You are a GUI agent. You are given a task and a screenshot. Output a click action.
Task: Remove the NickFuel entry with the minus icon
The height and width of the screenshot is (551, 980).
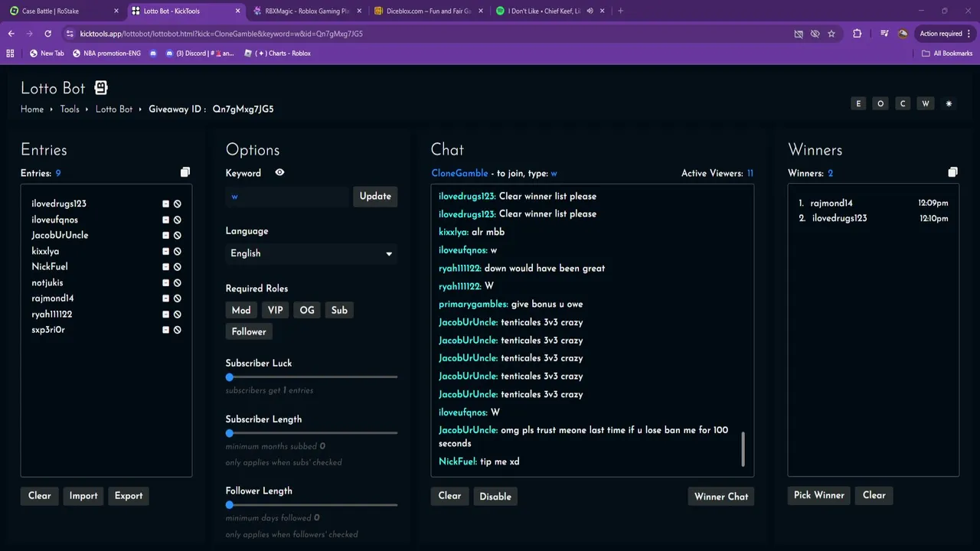click(x=165, y=267)
